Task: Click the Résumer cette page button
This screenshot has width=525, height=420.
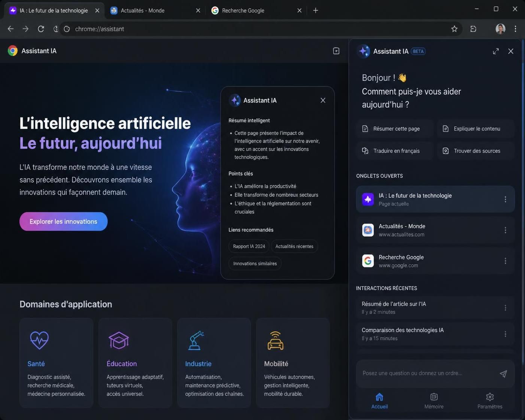Action: click(395, 129)
